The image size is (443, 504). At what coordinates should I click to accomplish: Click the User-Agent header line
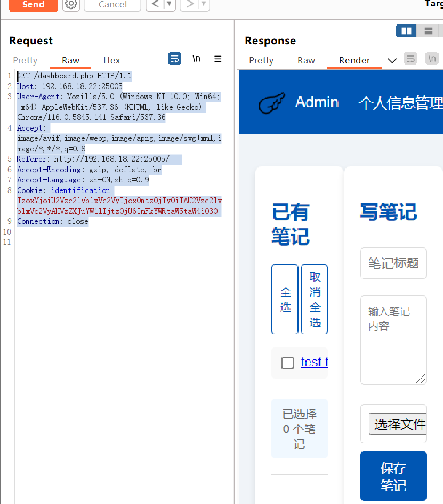pos(118,107)
